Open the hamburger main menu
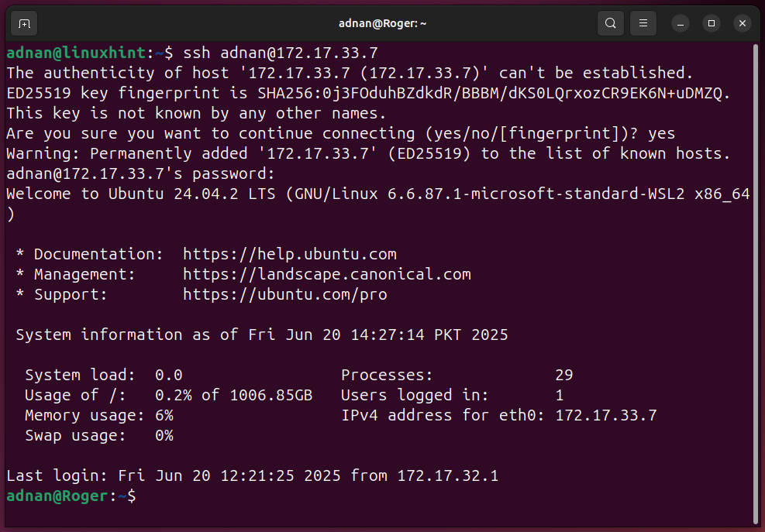 pos(643,23)
